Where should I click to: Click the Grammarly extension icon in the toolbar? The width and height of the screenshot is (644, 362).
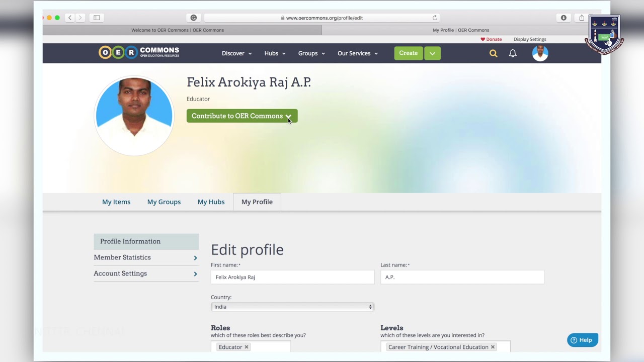click(x=194, y=18)
